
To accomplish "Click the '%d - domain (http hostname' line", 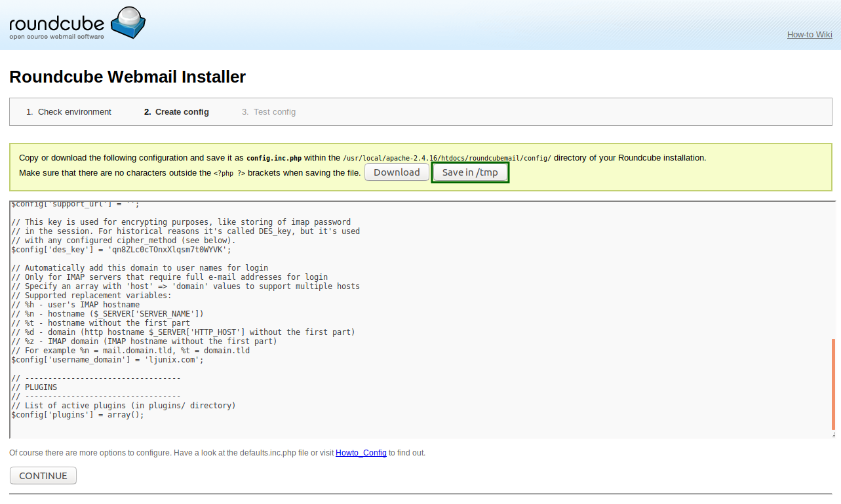I will [183, 332].
